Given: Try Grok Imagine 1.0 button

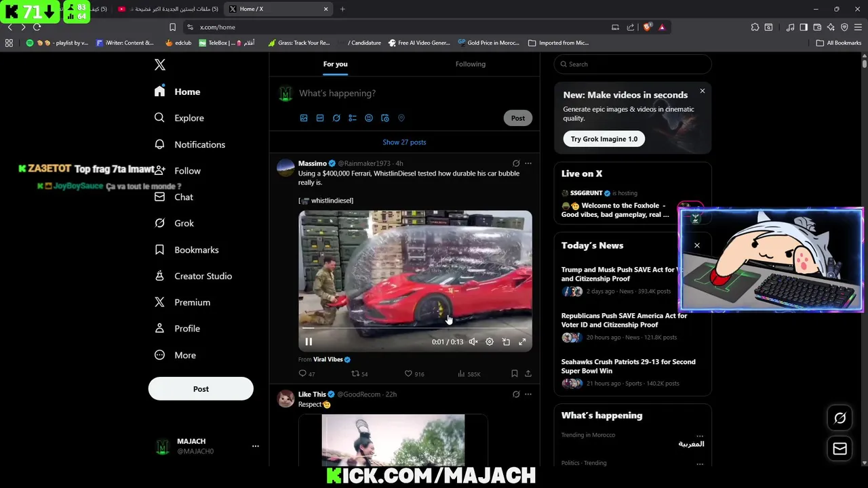Looking at the screenshot, I should (x=604, y=139).
